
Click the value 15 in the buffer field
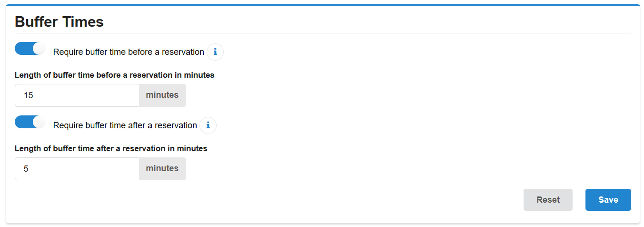coord(29,95)
